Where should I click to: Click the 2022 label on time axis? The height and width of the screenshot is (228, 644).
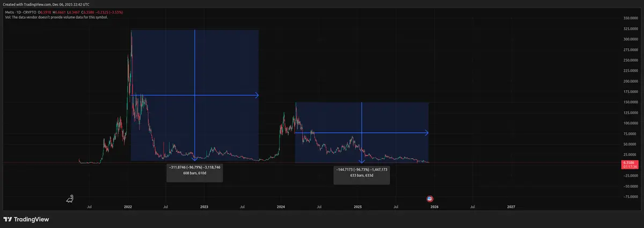point(128,206)
